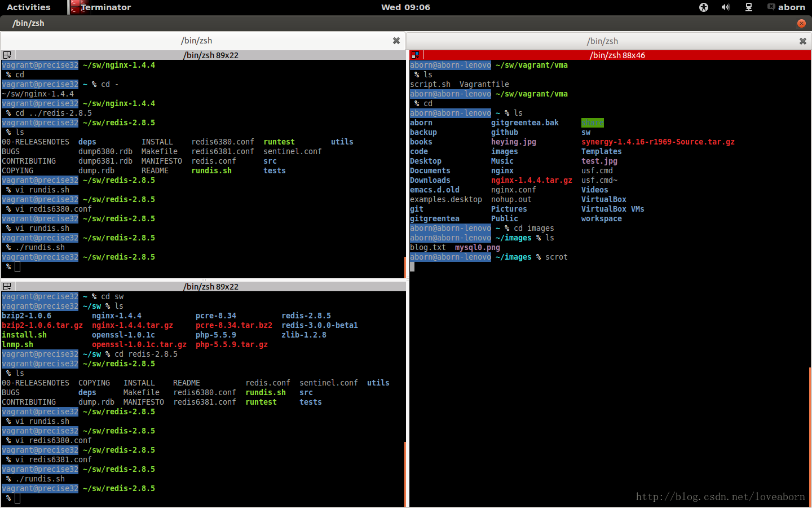Image resolution: width=812 pixels, height=508 pixels.
Task: Open the Activities overview
Action: point(28,7)
